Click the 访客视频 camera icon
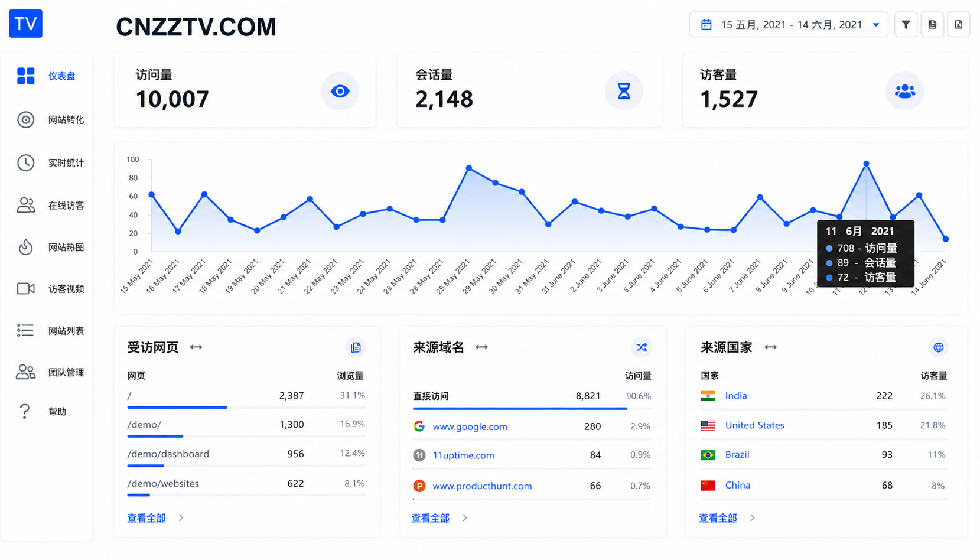The width and height of the screenshot is (980, 560). (x=25, y=288)
